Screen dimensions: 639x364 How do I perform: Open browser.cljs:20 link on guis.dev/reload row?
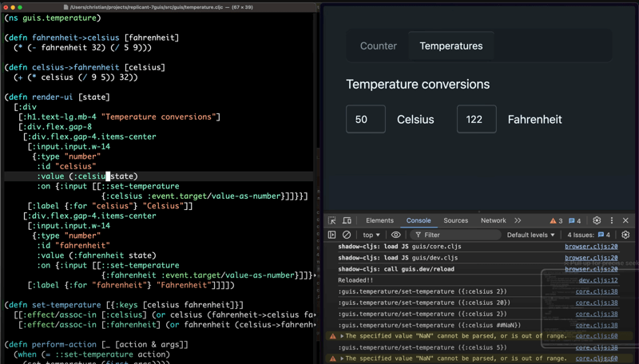(x=591, y=269)
